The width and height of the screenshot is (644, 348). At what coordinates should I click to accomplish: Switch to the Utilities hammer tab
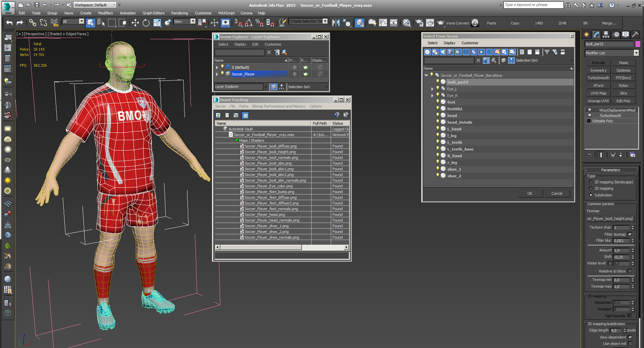(x=636, y=34)
